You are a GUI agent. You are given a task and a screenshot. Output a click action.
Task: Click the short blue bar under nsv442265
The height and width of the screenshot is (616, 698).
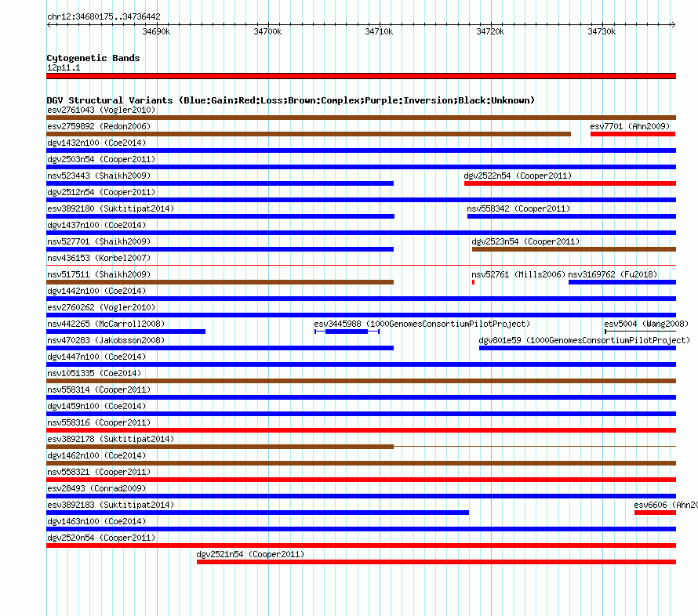point(126,332)
